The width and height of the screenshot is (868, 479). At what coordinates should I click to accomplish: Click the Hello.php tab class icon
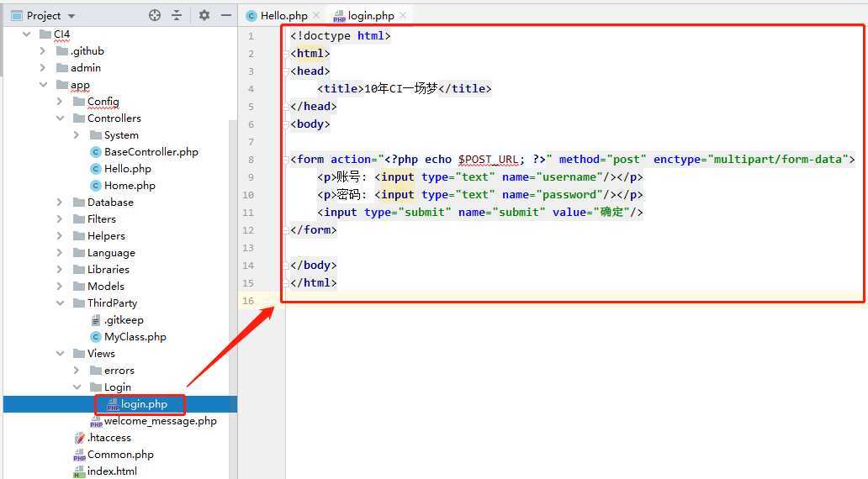point(251,16)
